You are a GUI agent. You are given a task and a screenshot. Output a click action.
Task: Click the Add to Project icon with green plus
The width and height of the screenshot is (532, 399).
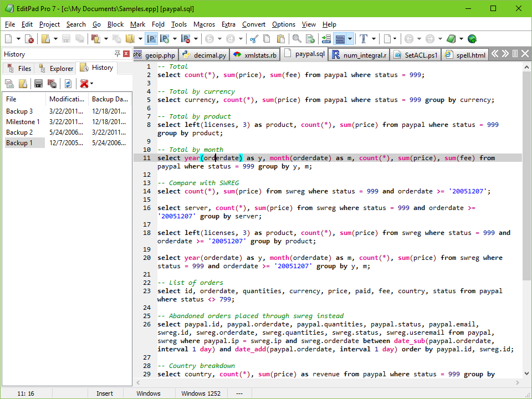coord(165,39)
